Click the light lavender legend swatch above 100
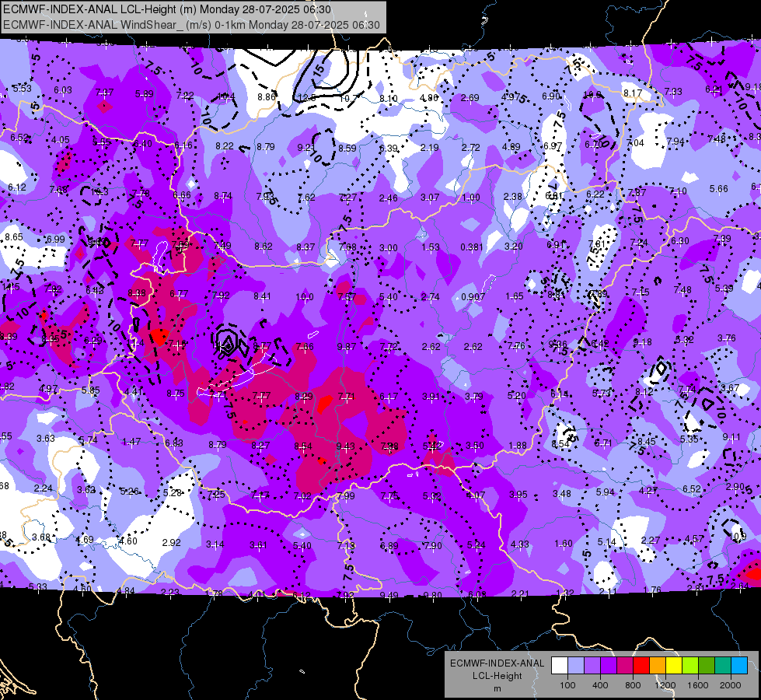The height and width of the screenshot is (700, 761). [x=576, y=666]
